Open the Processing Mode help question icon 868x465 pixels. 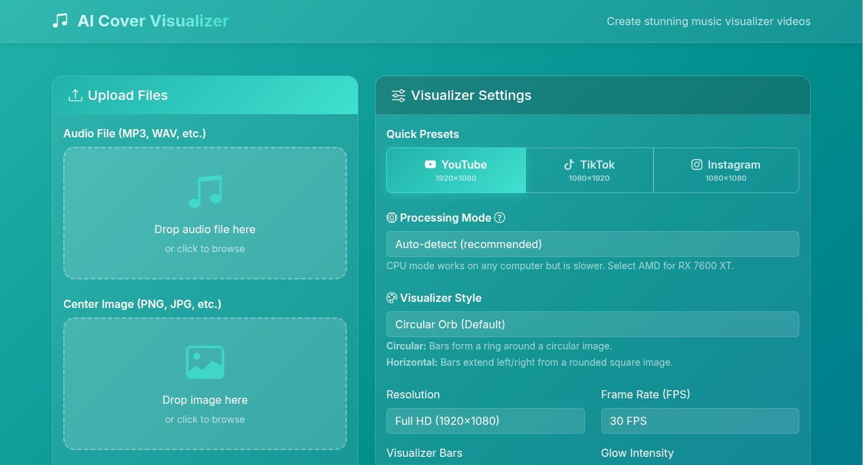coord(500,218)
